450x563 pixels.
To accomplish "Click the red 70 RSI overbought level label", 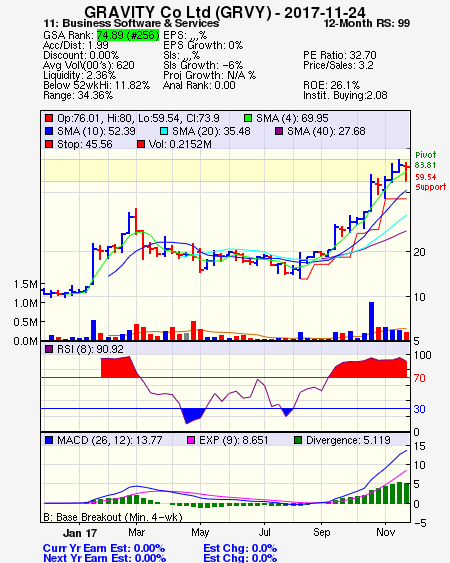I will 419,378.
